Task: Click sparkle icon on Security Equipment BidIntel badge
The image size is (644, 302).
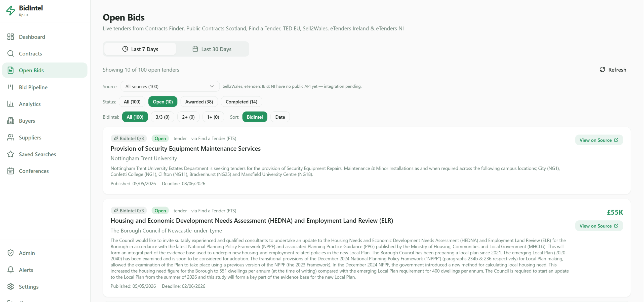Action: point(116,138)
